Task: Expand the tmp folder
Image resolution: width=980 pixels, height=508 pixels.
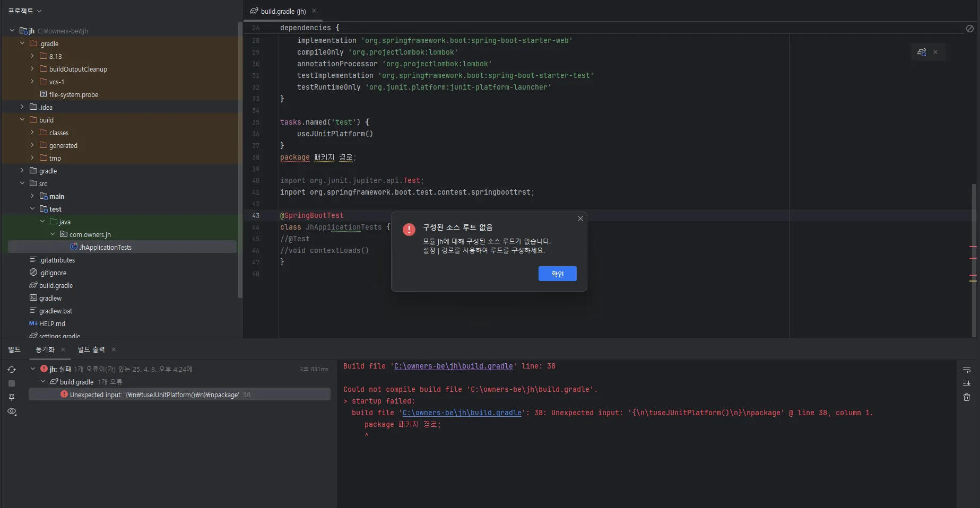Action: 32,158
